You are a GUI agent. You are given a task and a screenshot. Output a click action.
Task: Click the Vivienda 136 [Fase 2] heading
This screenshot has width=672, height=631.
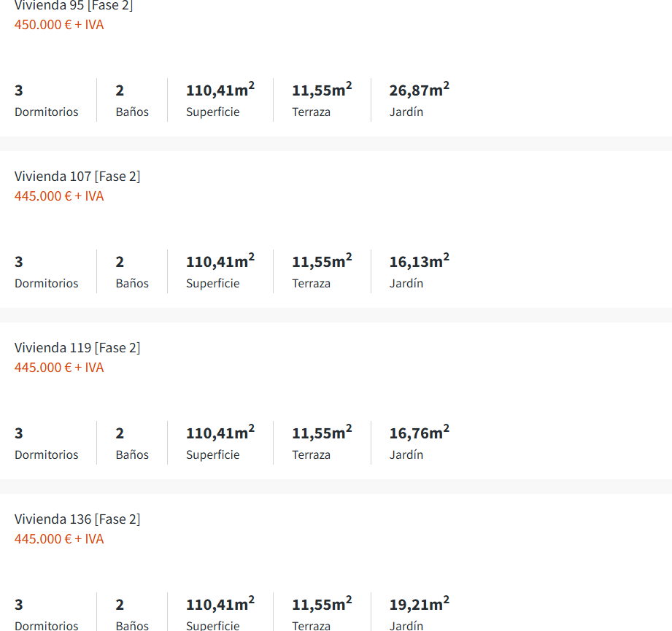(x=77, y=519)
